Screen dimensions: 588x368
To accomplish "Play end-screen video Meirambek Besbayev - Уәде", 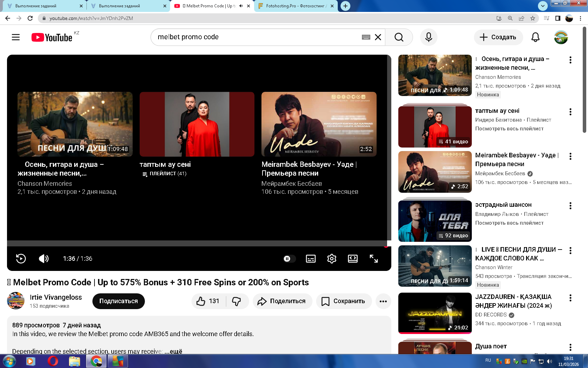I will [x=319, y=124].
